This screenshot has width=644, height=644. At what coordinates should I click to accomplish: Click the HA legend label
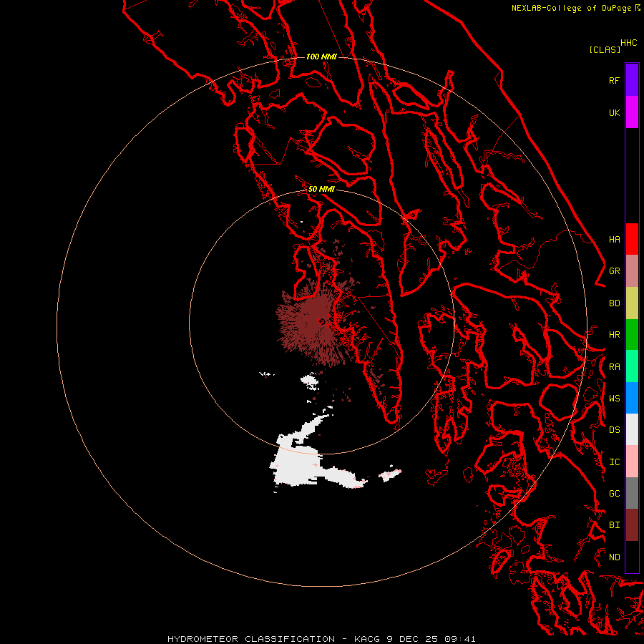[614, 239]
